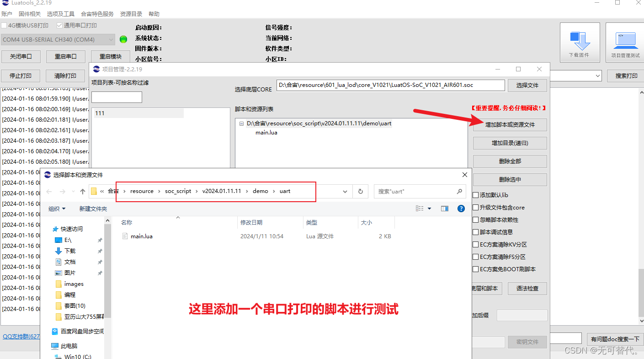Open 下载 folder in sidebar
This screenshot has height=359, width=644.
[x=70, y=251]
